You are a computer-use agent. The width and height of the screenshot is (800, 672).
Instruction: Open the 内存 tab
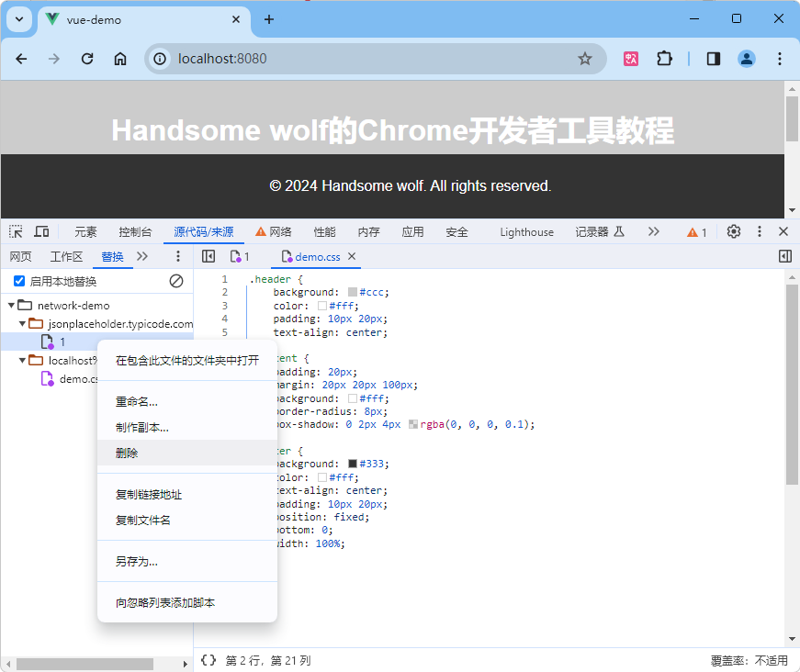tap(368, 232)
